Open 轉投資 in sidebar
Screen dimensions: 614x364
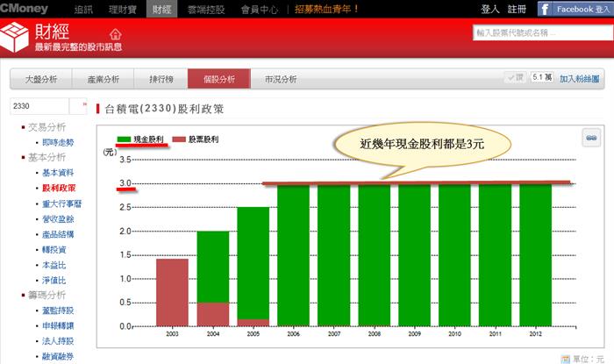54,249
